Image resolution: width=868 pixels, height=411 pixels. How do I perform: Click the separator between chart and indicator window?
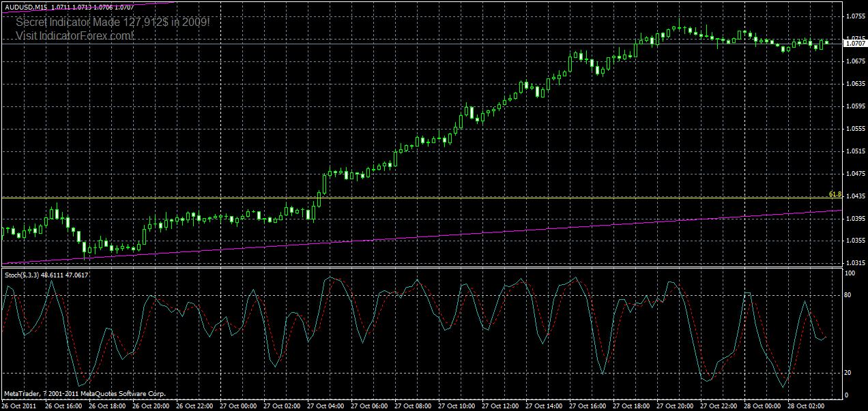point(409,267)
